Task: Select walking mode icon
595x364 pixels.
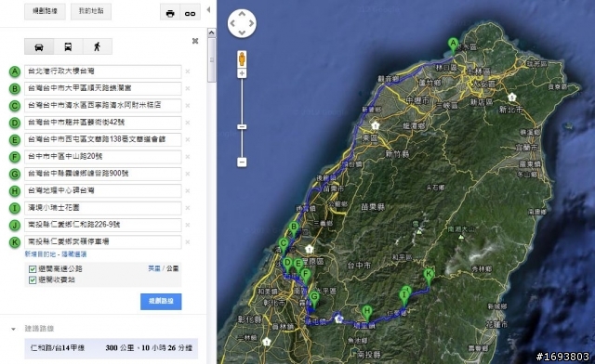Action: tap(98, 47)
